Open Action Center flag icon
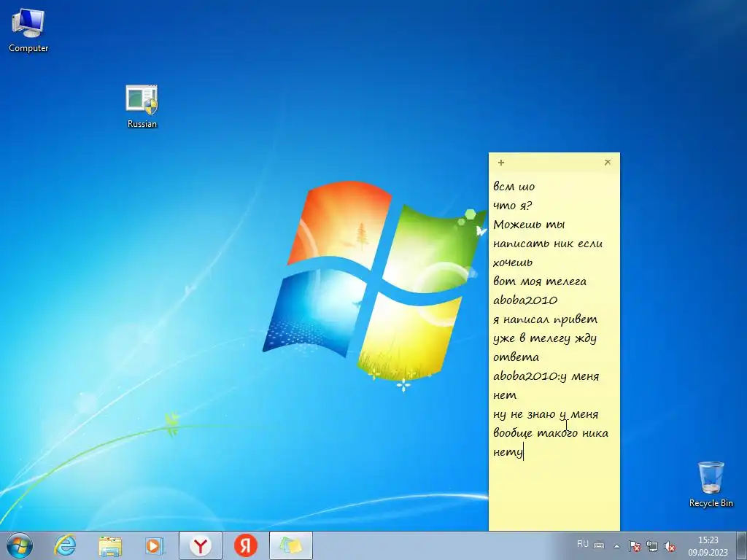 (x=635, y=546)
